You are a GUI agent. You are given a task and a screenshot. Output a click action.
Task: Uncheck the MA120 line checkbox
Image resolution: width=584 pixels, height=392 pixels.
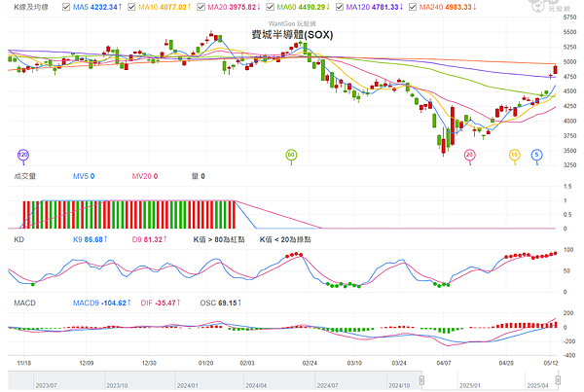point(340,7)
